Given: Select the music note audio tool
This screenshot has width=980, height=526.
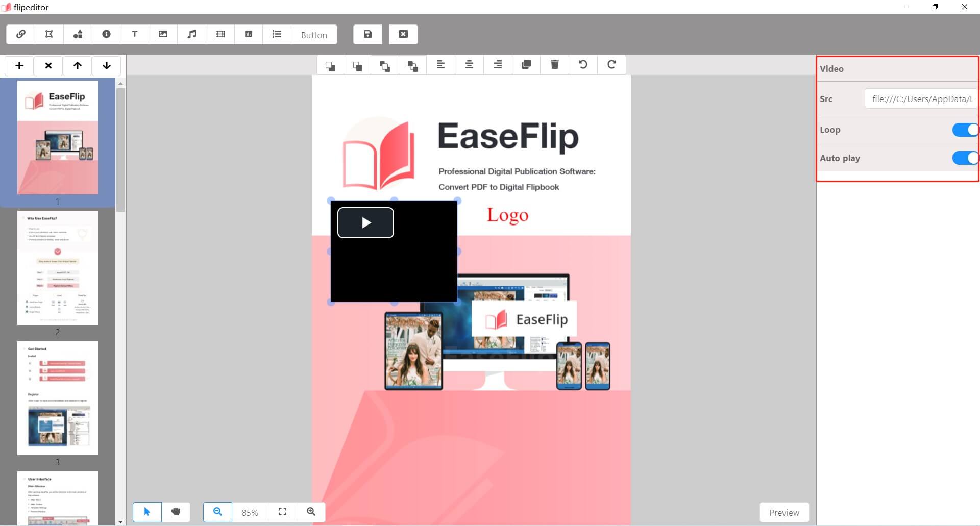Looking at the screenshot, I should (x=192, y=34).
